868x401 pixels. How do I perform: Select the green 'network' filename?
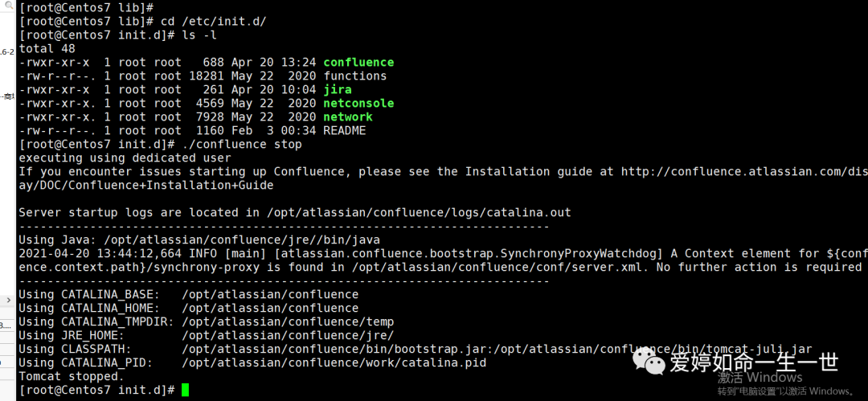(348, 117)
